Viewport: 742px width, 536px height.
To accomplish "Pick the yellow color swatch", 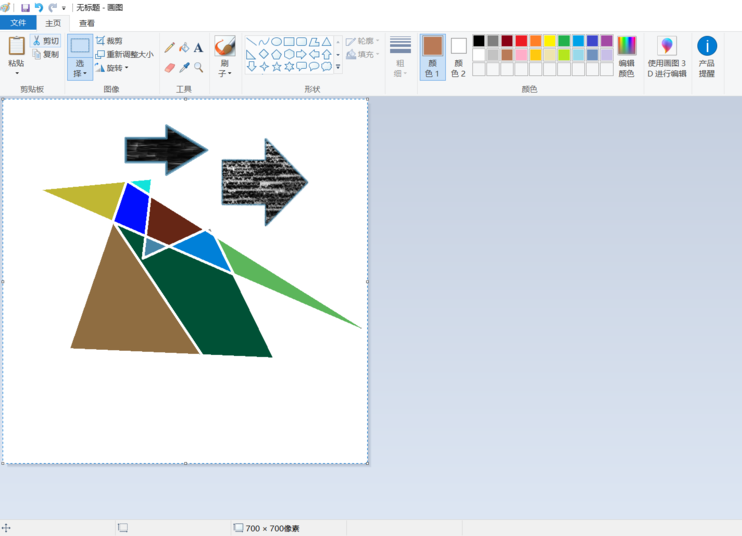I will [x=550, y=41].
